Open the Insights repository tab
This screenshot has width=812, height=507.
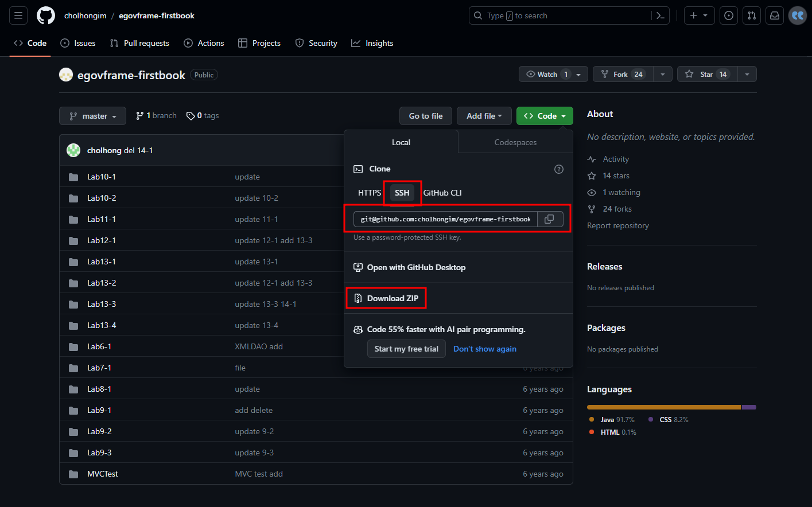(x=372, y=43)
